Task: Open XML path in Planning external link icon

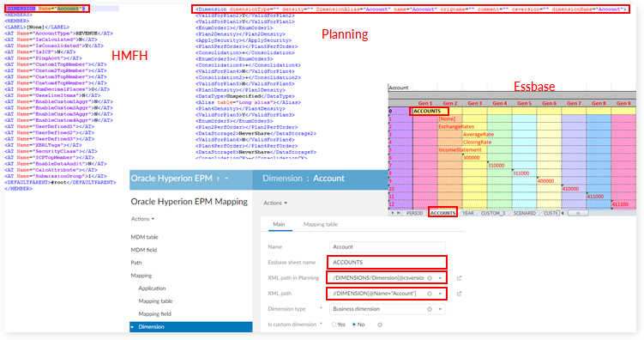Action: click(459, 278)
